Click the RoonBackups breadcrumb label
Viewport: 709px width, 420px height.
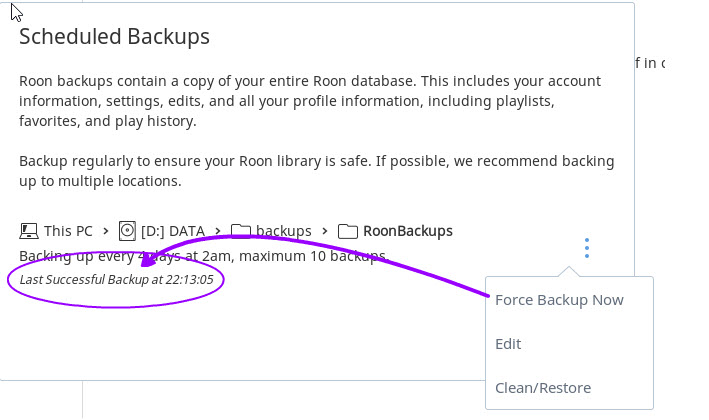coord(408,231)
